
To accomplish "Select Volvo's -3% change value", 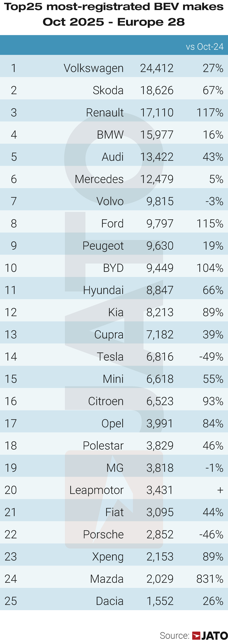I will 214,201.
